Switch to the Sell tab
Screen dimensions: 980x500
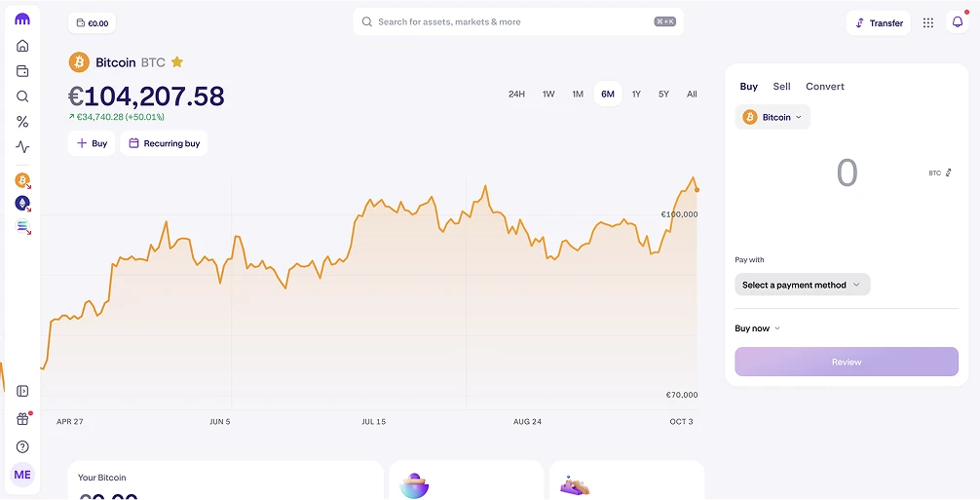tap(781, 87)
